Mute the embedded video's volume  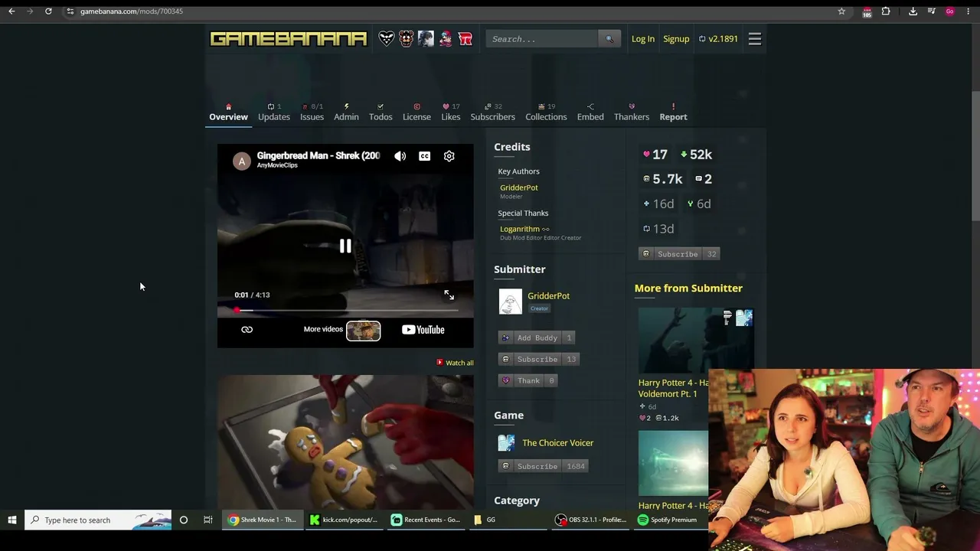point(400,156)
